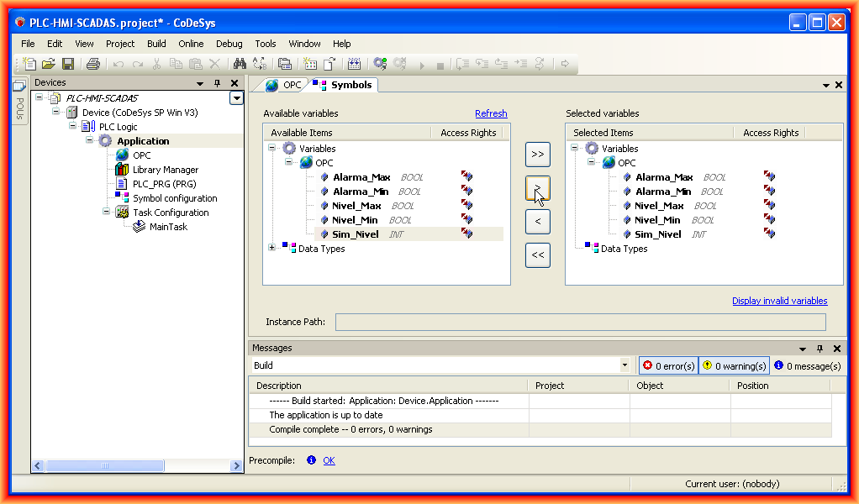
Task: Click the New file toolbar icon
Action: pos(30,64)
